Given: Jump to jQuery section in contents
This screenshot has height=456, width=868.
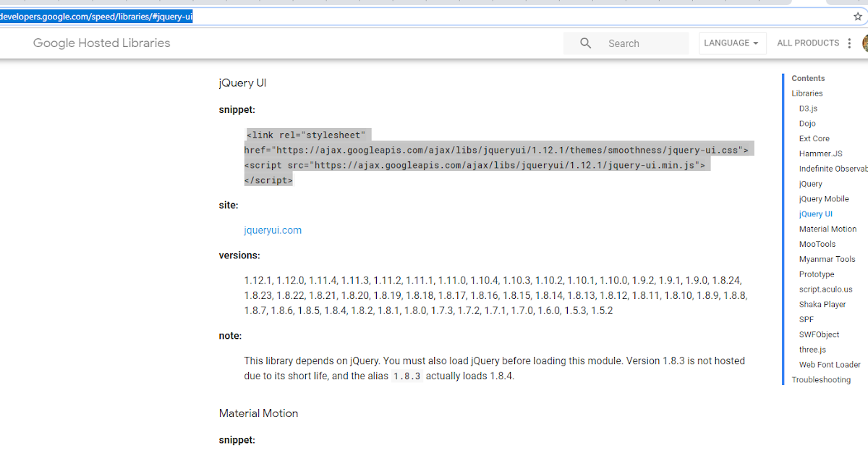Looking at the screenshot, I should point(811,184).
